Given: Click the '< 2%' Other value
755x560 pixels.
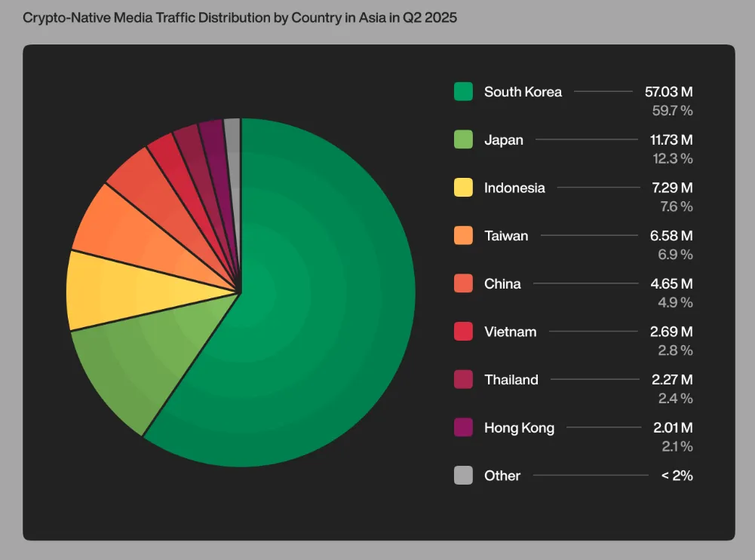Looking at the screenshot, I should point(676,476).
